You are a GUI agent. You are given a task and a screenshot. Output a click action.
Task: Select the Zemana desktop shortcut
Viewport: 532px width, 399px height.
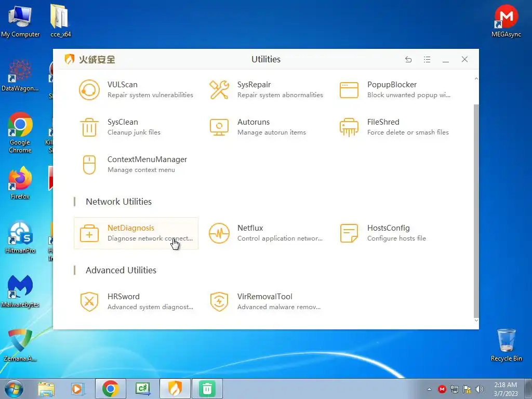(x=20, y=345)
